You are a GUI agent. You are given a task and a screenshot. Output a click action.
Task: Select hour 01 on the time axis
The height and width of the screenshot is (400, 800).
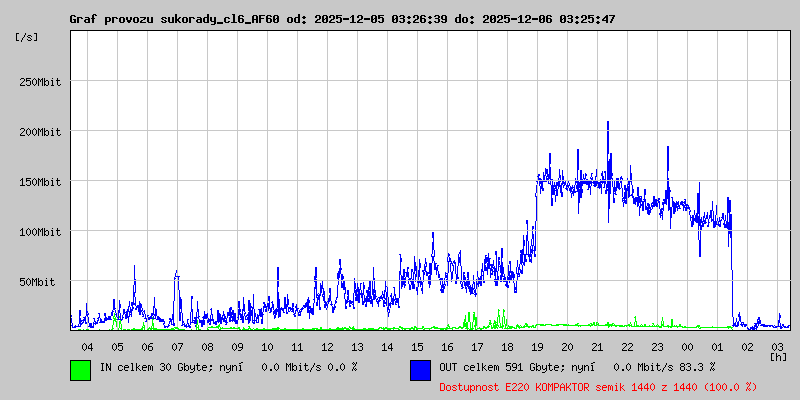pyautogui.click(x=717, y=346)
